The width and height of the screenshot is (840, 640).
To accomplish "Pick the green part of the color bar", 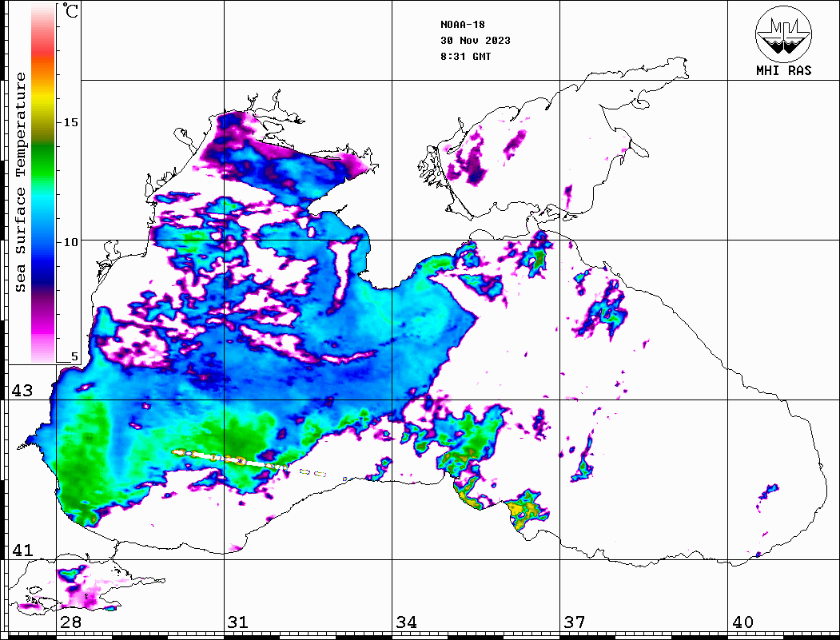I will coord(43,163).
